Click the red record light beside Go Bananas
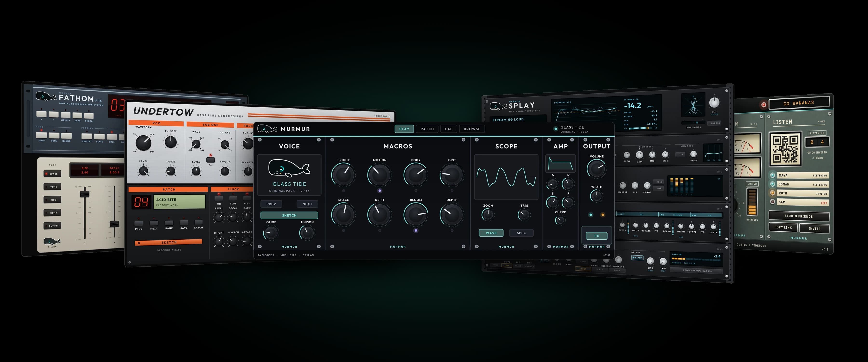The height and width of the screenshot is (362, 868). [764, 104]
